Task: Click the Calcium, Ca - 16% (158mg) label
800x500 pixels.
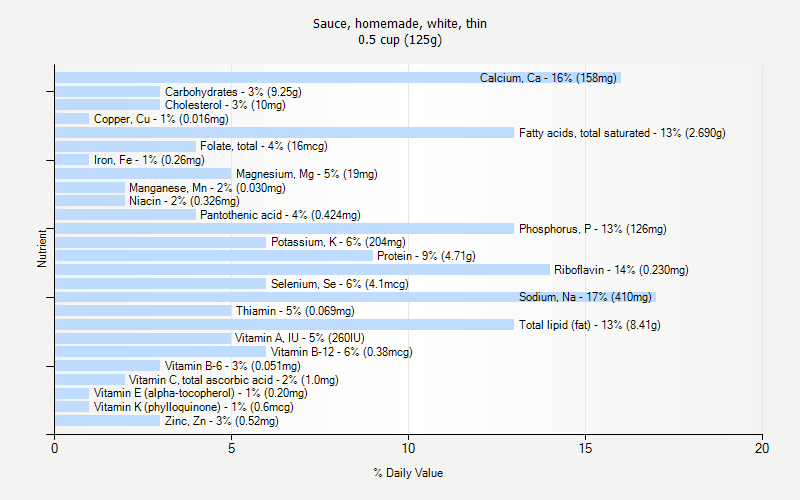Action: tap(548, 78)
